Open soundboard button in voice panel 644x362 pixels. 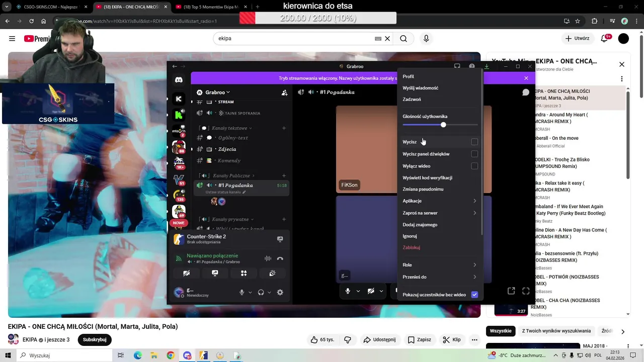[272, 273]
